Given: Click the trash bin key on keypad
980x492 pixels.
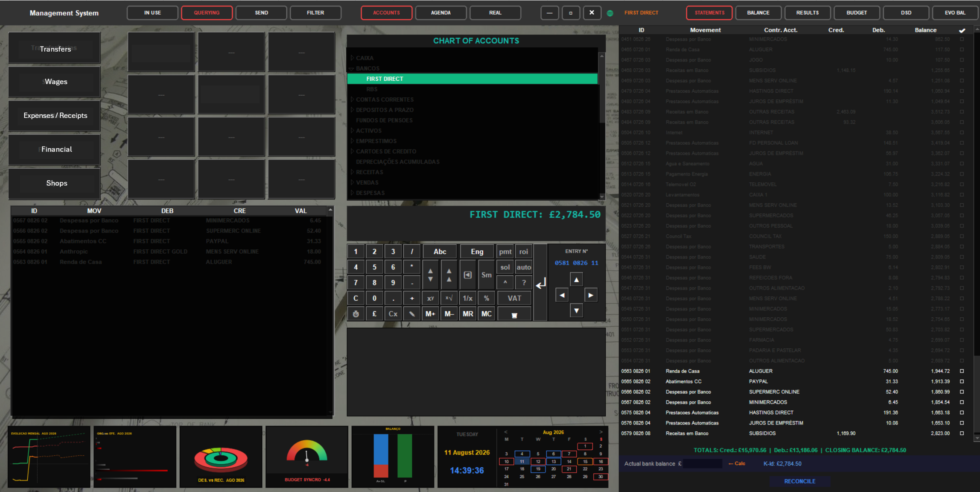Looking at the screenshot, I should (514, 314).
